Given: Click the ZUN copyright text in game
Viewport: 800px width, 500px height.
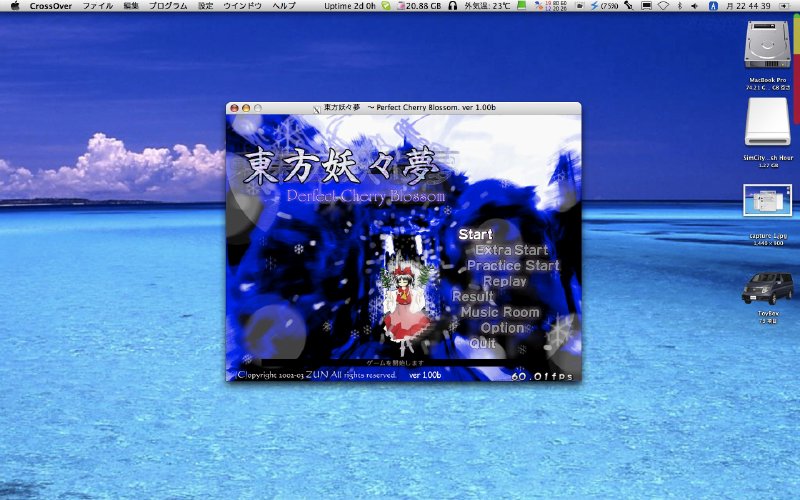Looking at the screenshot, I should 317,375.
